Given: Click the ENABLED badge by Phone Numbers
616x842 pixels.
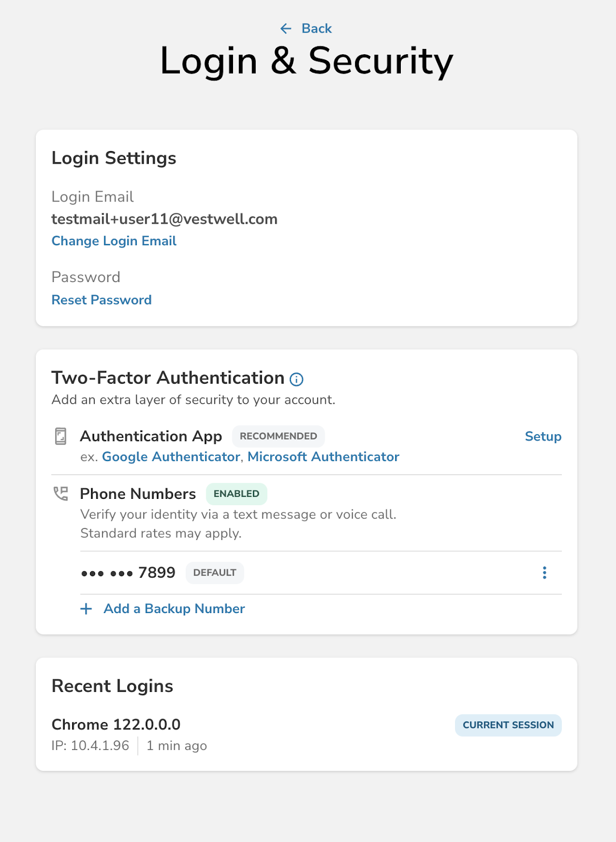Looking at the screenshot, I should point(236,494).
